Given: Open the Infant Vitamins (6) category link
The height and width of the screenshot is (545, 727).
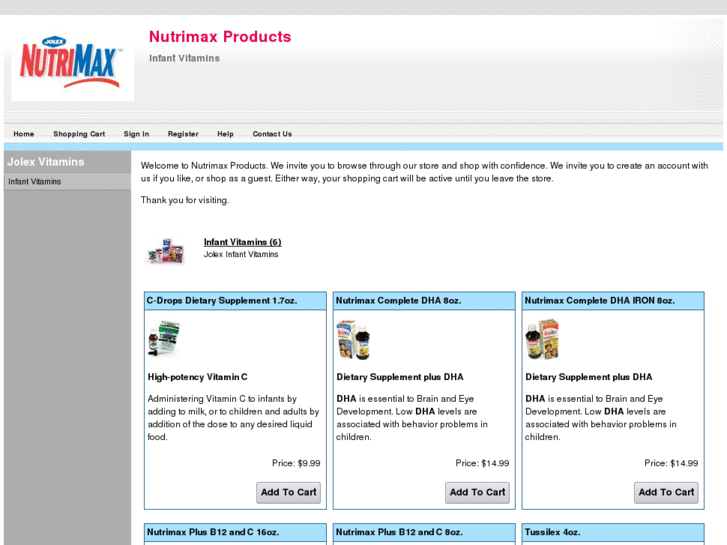Looking at the screenshot, I should point(242,242).
